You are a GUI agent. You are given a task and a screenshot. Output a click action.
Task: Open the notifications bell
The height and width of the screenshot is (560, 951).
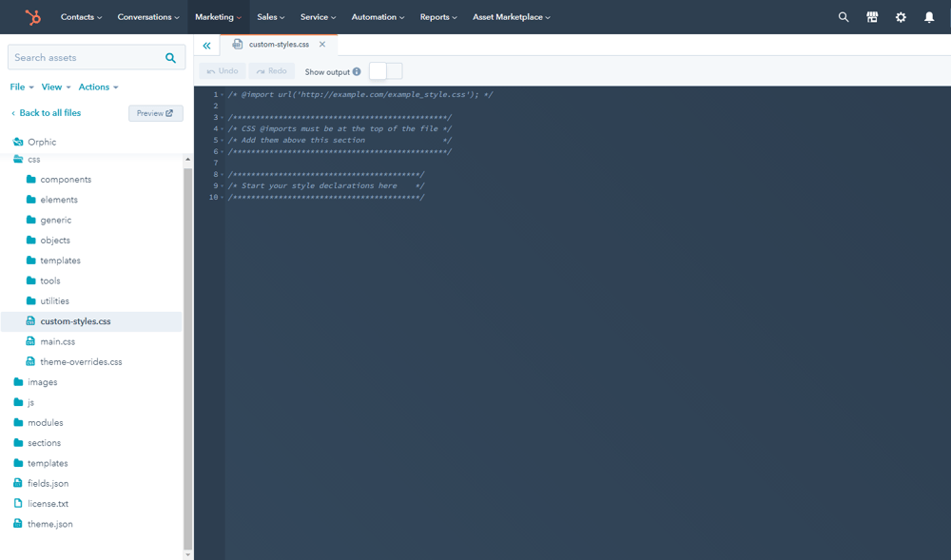pos(929,17)
